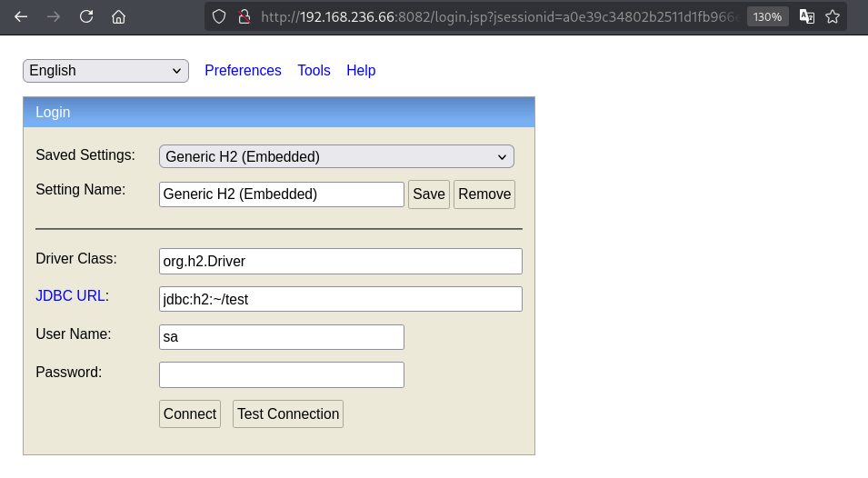Click the Password: label

tap(69, 373)
